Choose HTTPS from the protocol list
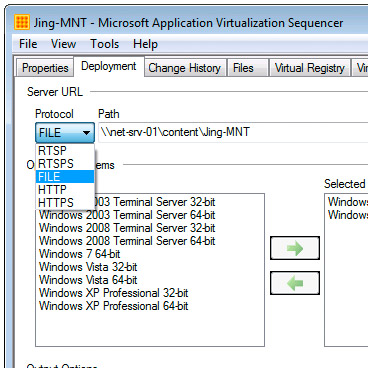 65,203
